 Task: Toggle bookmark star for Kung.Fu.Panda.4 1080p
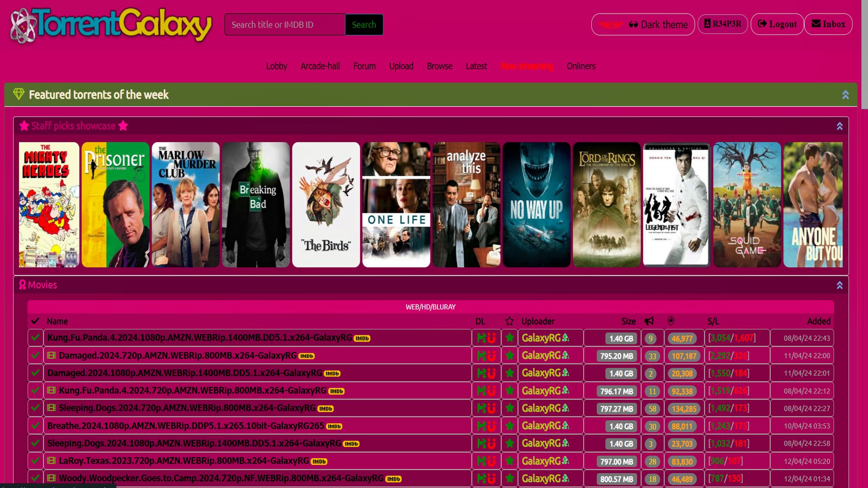click(509, 338)
